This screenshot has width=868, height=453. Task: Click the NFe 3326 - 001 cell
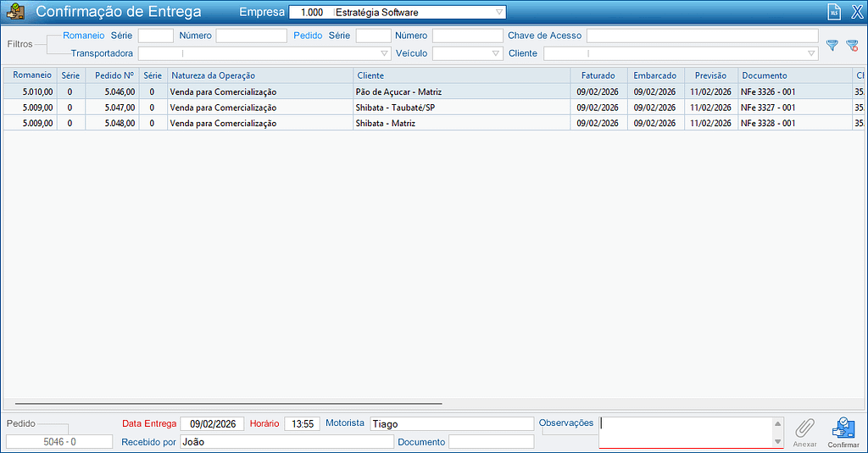click(x=795, y=91)
